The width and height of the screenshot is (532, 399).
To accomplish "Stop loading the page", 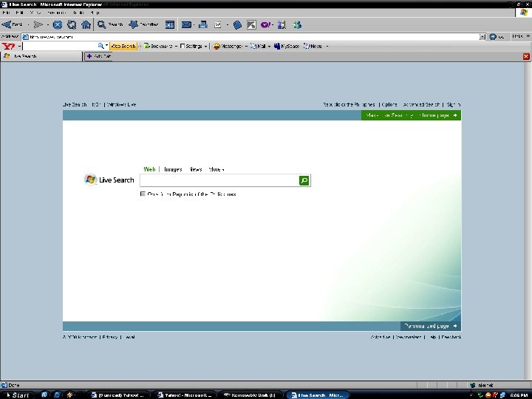I will 58,24.
